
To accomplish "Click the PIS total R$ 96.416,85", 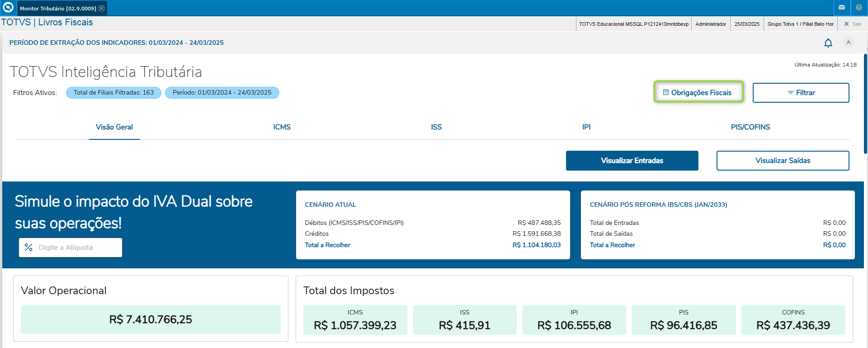I will click(684, 325).
